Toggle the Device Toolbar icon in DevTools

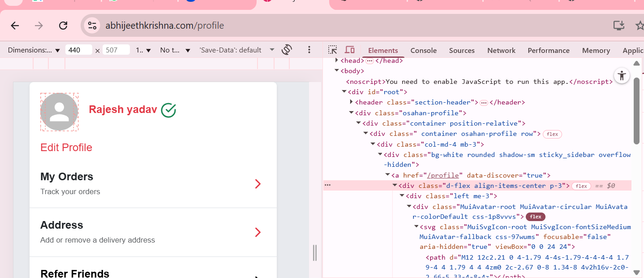350,50
